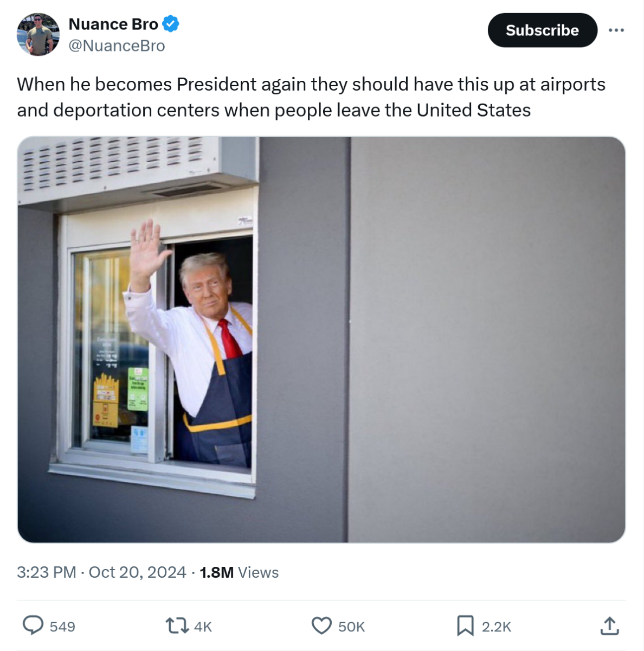
Task: Click the 3:23 PM Oct 20, 2024 timestamp
Action: [x=101, y=572]
